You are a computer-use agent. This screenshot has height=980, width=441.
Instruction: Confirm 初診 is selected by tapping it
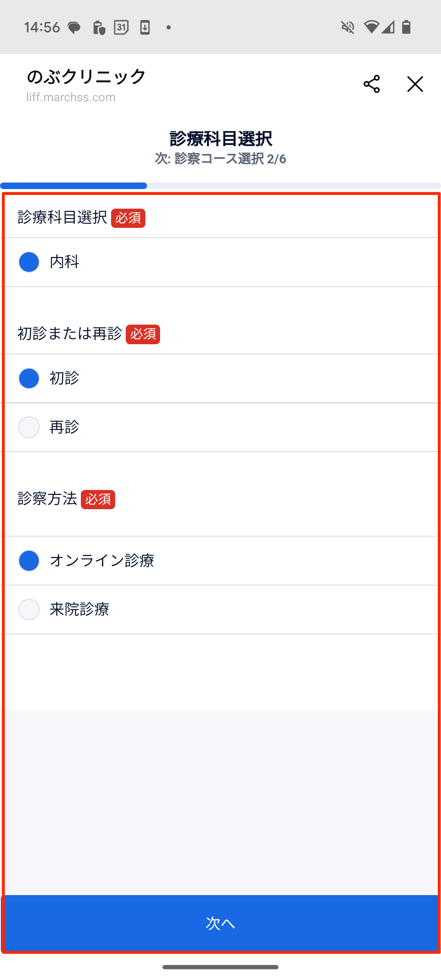coord(29,378)
